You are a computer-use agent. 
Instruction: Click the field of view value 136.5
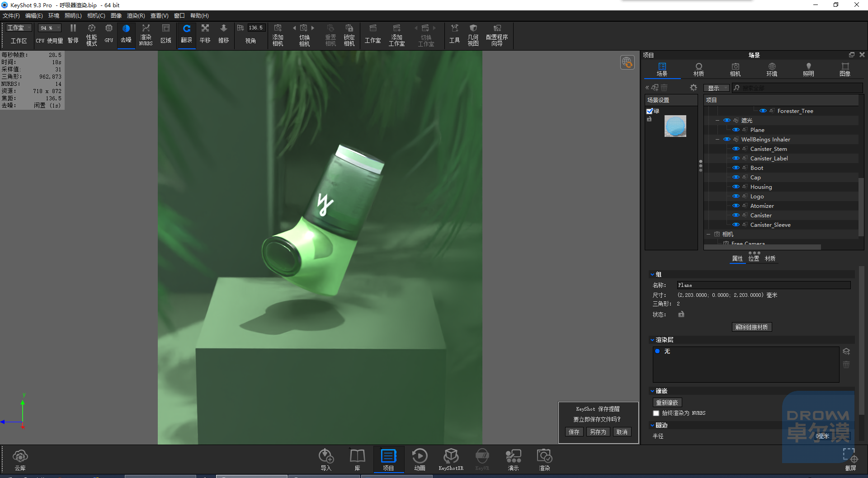[256, 28]
